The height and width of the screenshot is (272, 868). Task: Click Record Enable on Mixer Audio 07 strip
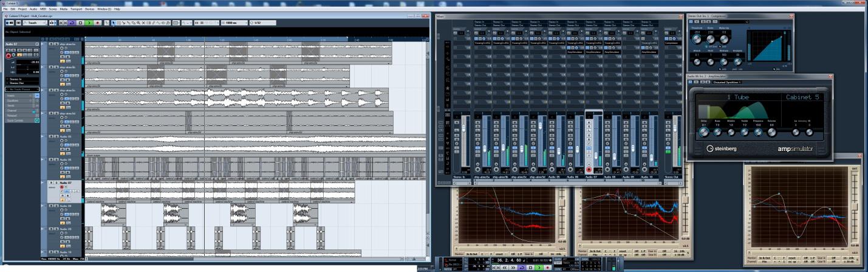click(589, 169)
